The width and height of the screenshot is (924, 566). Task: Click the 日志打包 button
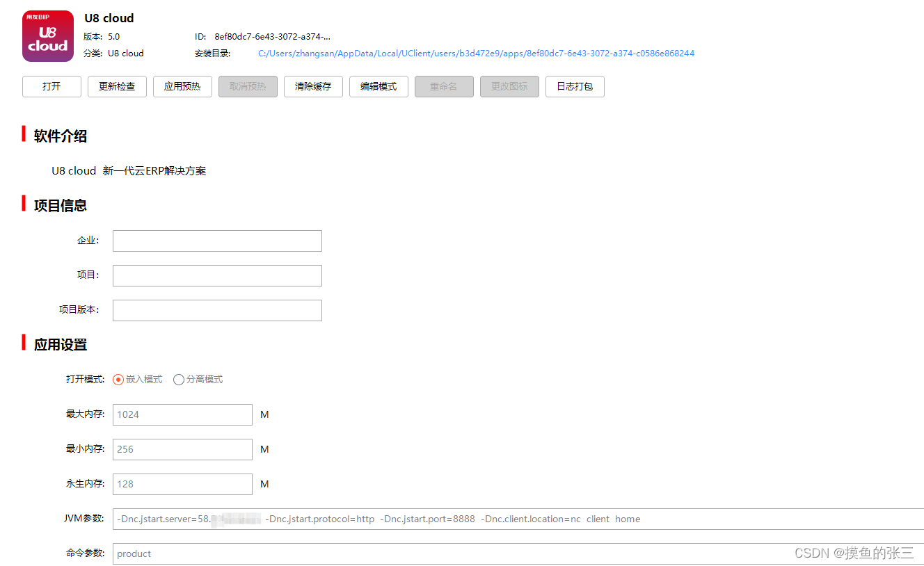[x=575, y=87]
